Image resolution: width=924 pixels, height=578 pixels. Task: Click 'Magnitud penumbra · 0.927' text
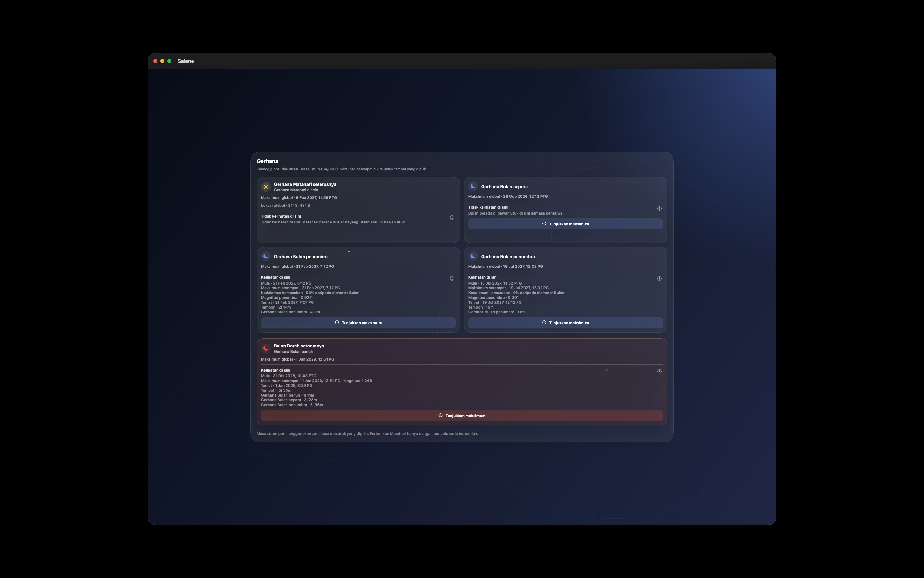click(287, 297)
